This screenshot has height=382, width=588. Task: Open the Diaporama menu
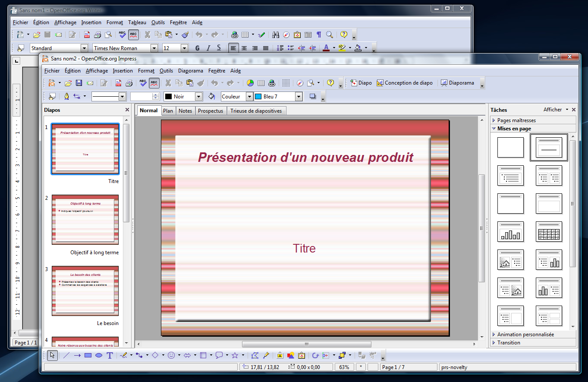[190, 71]
